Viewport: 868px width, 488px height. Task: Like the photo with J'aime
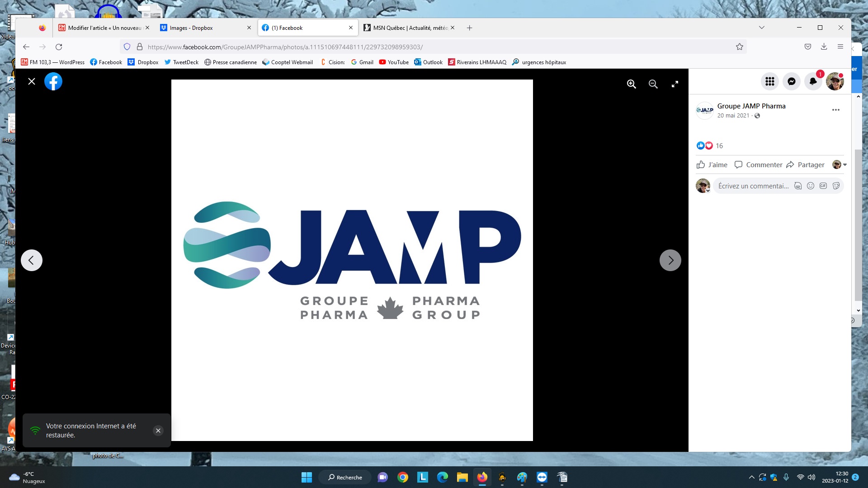pos(712,164)
